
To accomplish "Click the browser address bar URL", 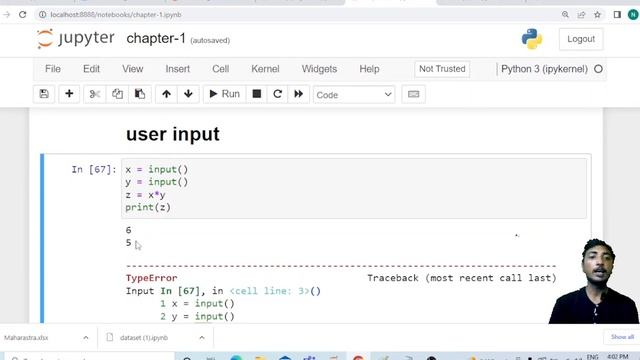I will point(116,15).
